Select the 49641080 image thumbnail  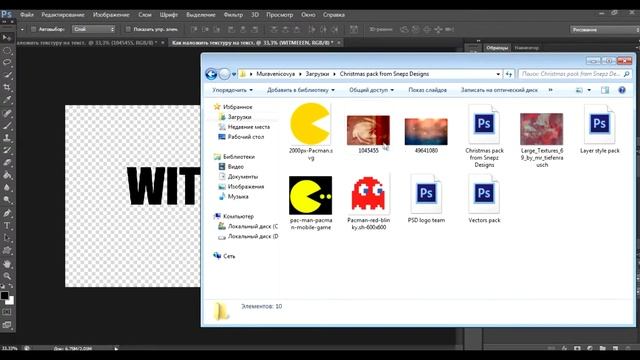426,131
